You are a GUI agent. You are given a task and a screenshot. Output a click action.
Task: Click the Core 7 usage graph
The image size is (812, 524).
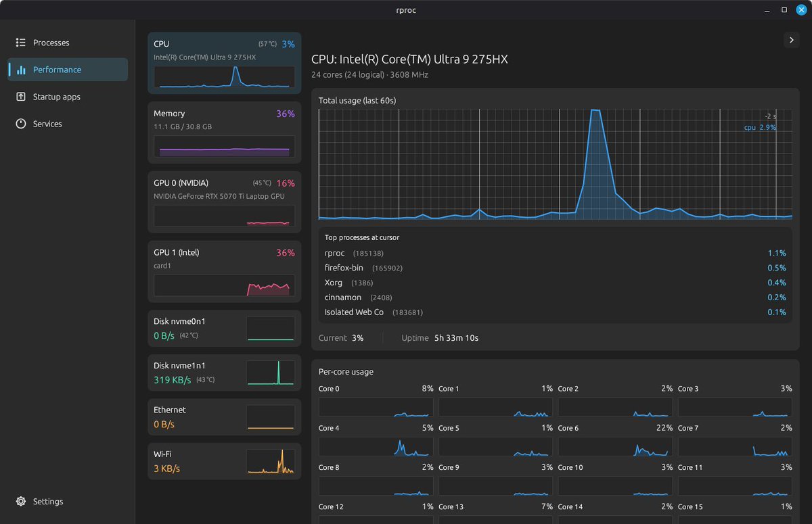tap(735, 446)
